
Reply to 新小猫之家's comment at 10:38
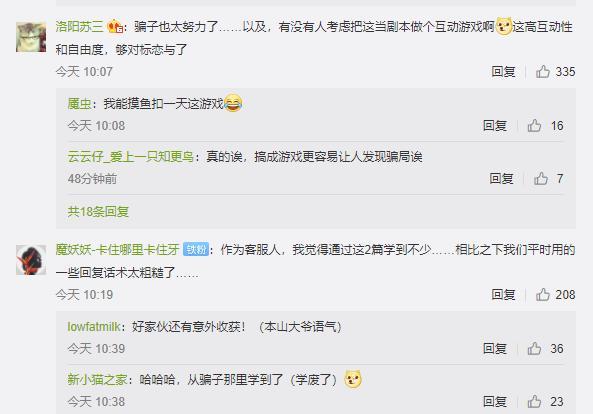494,402
